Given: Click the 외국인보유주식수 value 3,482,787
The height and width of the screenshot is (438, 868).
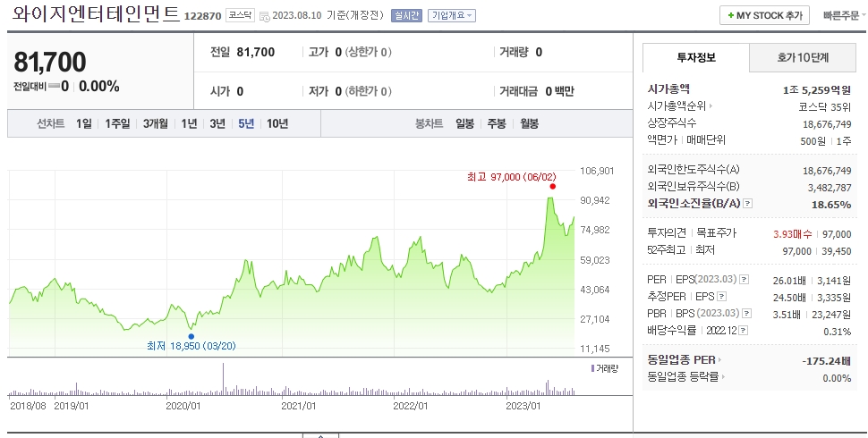Looking at the screenshot, I should tap(830, 188).
